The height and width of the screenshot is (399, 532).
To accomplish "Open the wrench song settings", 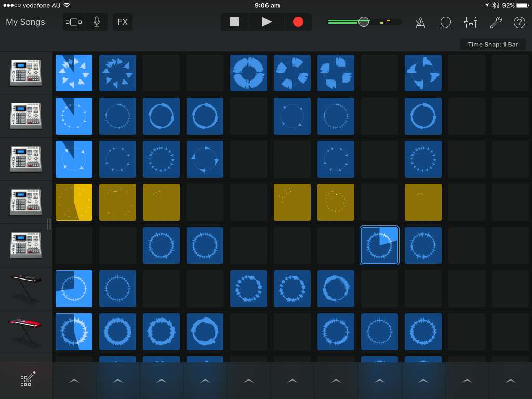I will tap(496, 22).
